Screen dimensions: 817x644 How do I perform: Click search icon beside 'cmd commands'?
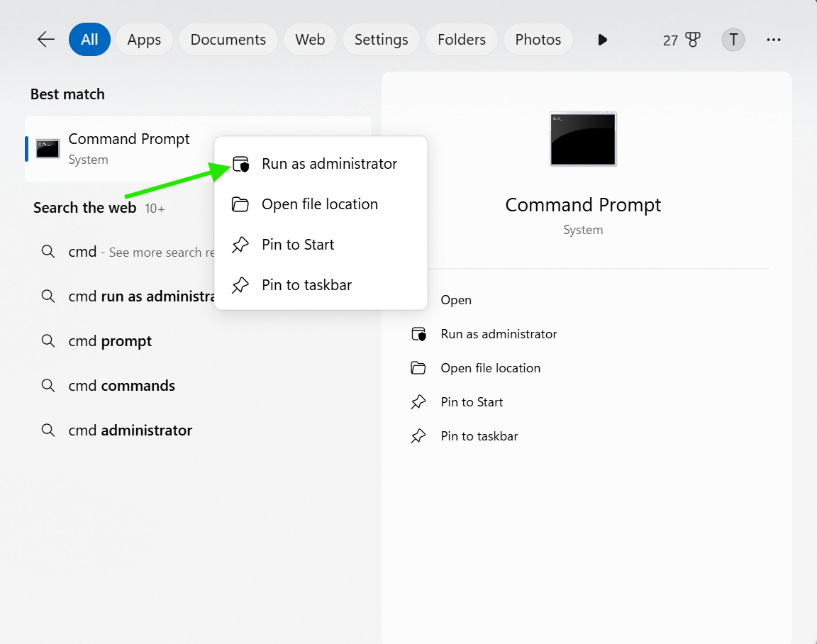coord(48,386)
